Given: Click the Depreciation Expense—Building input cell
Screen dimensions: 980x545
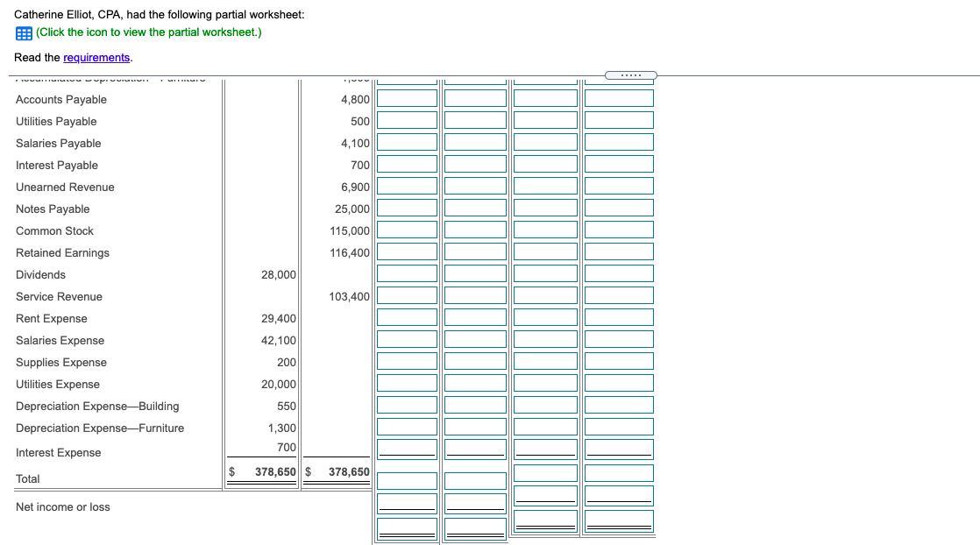Looking at the screenshot, I should 407,404.
